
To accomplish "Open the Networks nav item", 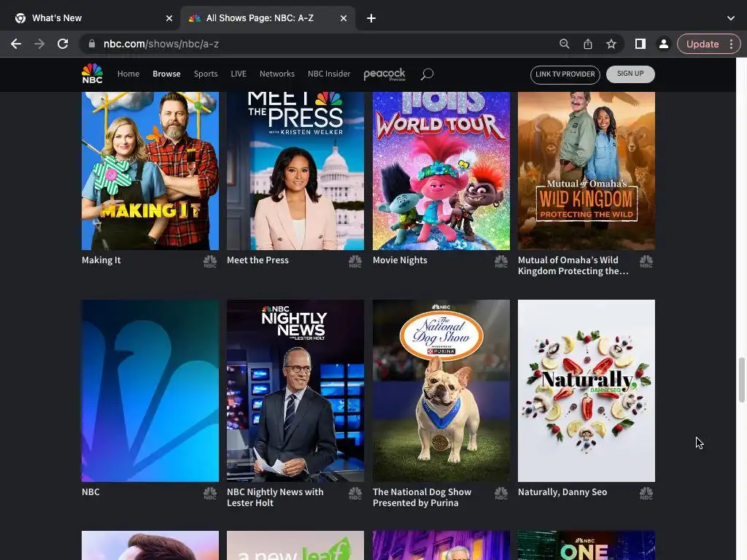I will (x=276, y=74).
